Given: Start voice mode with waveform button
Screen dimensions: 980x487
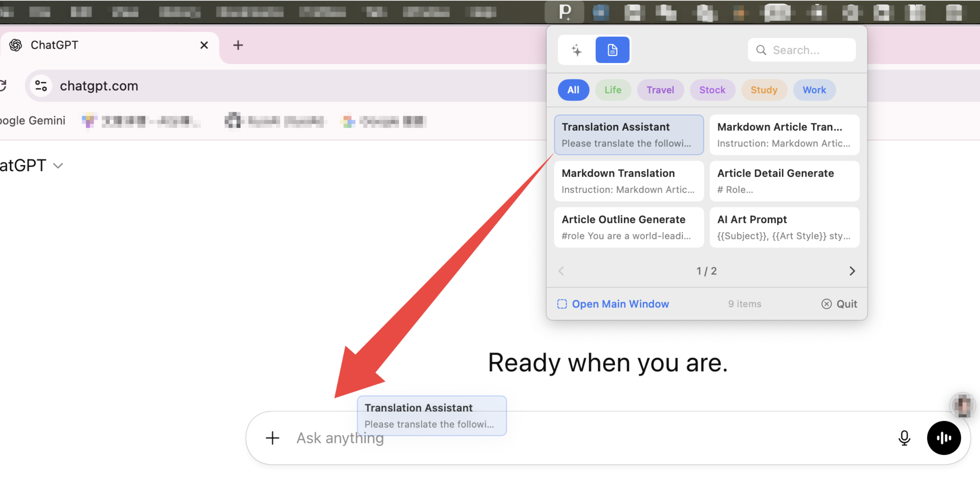Looking at the screenshot, I should 944,438.
